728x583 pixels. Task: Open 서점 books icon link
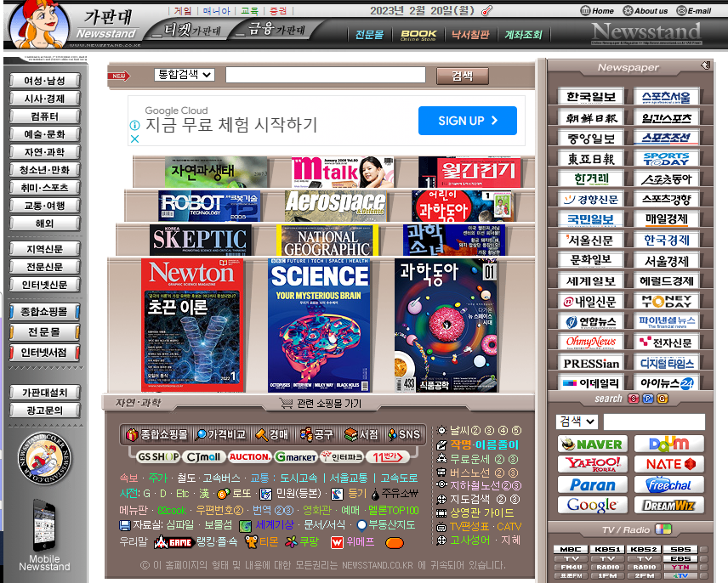pyautogui.click(x=351, y=434)
